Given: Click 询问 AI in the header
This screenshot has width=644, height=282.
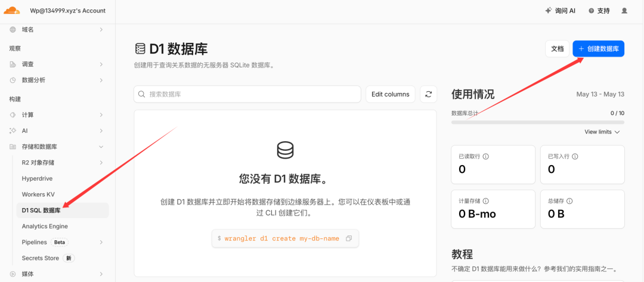Looking at the screenshot, I should click(560, 11).
